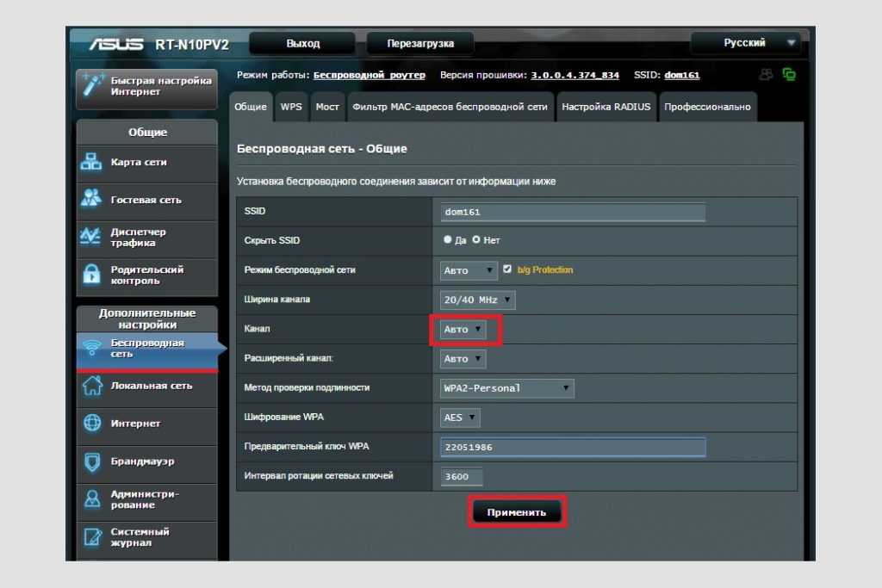Switch to the WPS tab
The height and width of the screenshot is (588, 882).
[x=291, y=108]
